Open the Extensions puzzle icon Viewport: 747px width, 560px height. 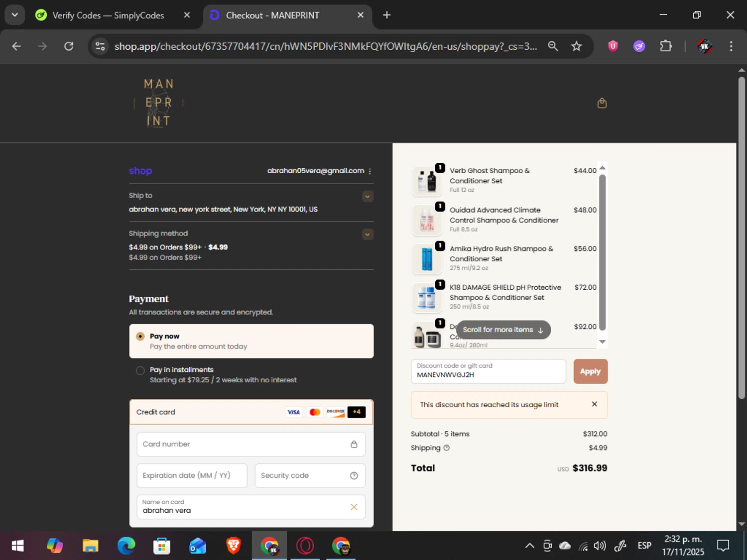(666, 46)
